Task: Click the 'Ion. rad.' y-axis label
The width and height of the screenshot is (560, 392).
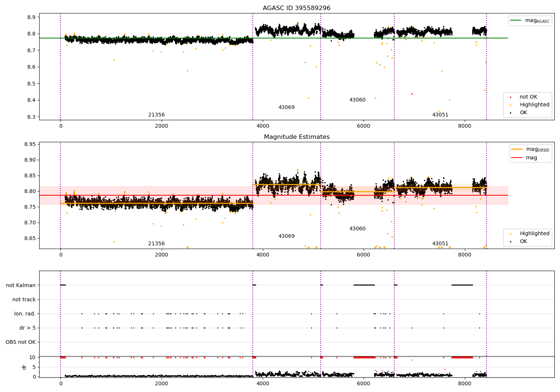Action: click(x=25, y=314)
